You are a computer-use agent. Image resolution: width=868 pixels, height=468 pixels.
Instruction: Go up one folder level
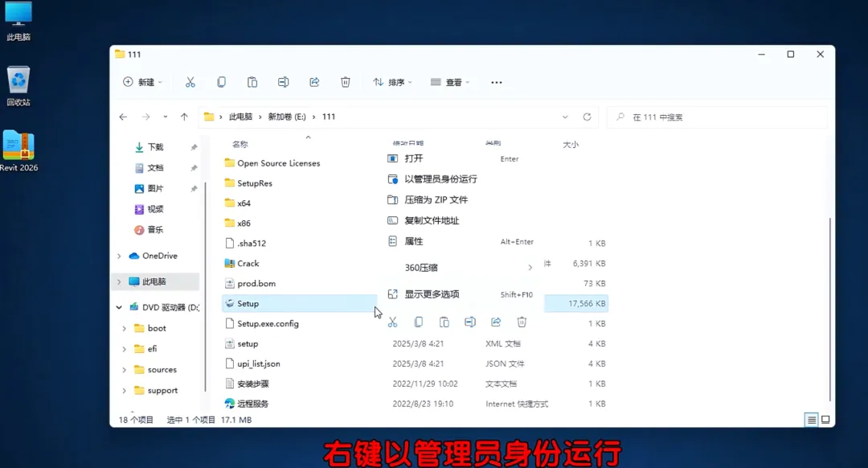pyautogui.click(x=184, y=117)
